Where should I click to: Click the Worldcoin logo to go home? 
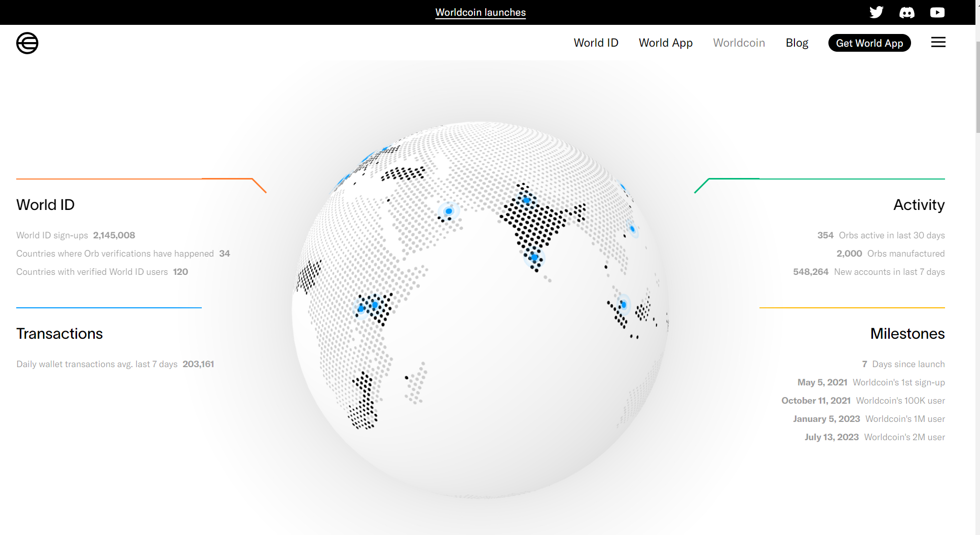click(x=27, y=43)
